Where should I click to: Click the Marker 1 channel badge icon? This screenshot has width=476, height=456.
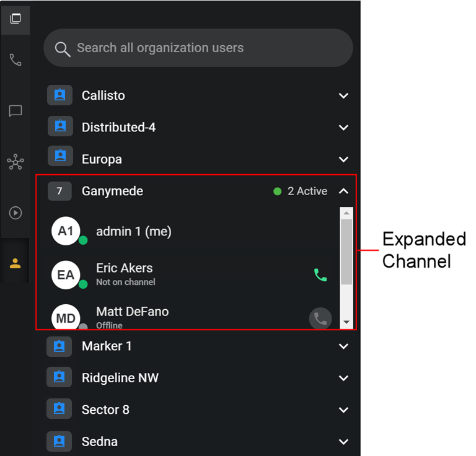click(x=59, y=346)
